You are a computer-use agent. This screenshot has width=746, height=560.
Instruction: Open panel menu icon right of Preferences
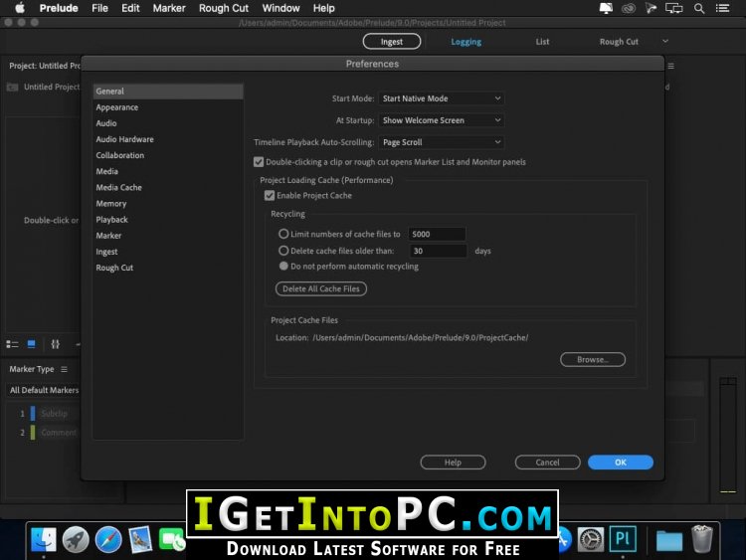coord(670,66)
